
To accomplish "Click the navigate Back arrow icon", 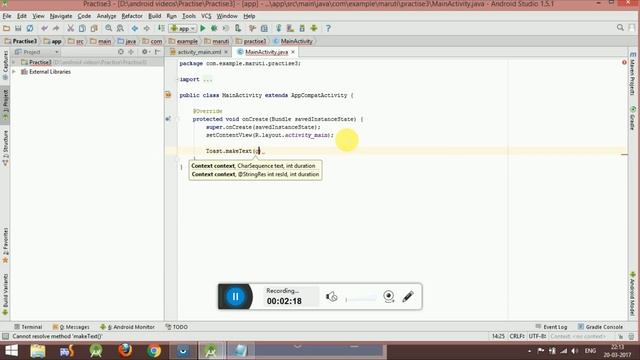I will (x=135, y=28).
